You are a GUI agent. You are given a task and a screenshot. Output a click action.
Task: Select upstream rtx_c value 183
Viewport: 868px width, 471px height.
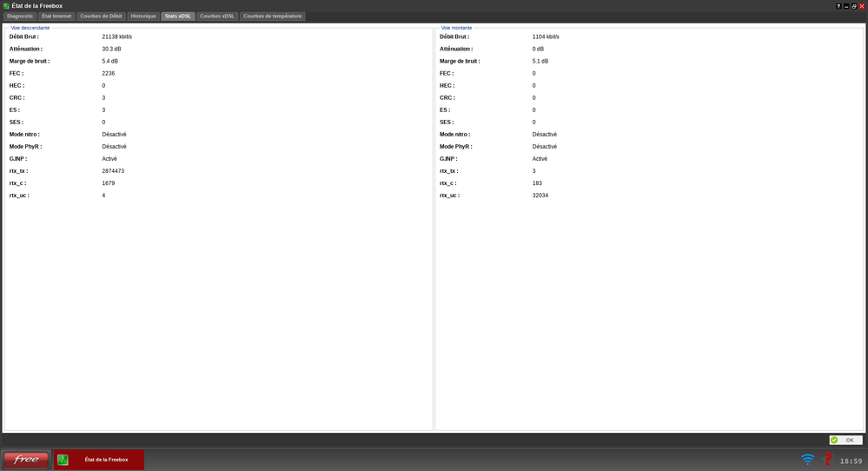(537, 183)
